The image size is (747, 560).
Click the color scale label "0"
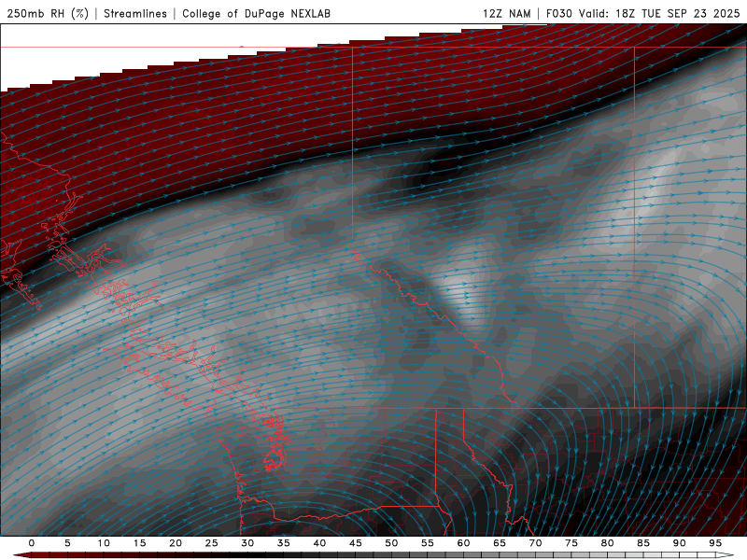pyautogui.click(x=32, y=543)
